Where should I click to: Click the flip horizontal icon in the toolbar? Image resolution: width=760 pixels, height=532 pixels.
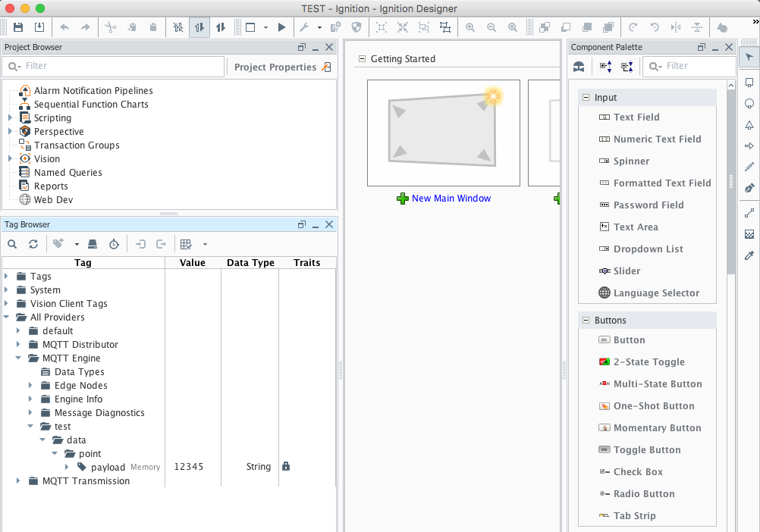[x=676, y=27]
